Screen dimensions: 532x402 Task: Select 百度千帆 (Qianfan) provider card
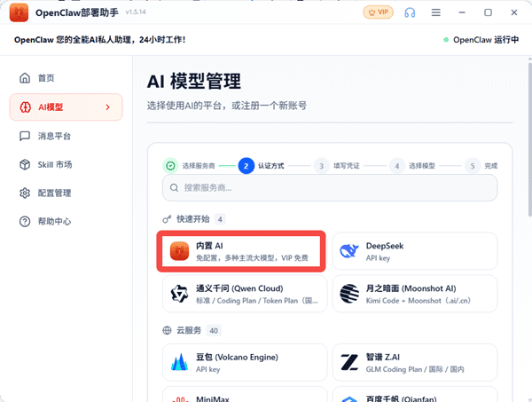415,394
